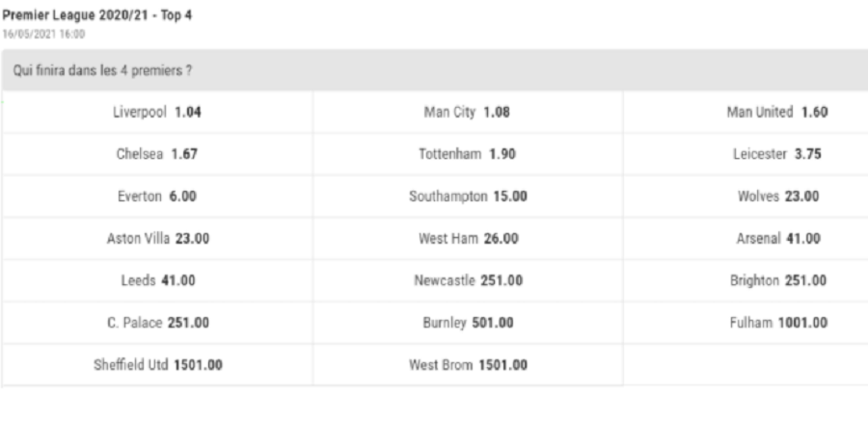Select Wolves at 23.00
Viewport: 868px width, 421px height.
(x=777, y=196)
